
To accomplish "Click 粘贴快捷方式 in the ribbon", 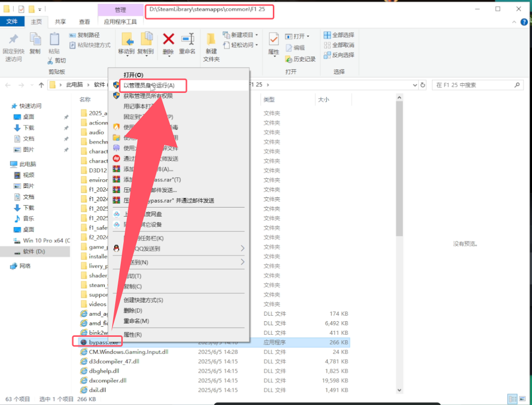I will tap(90, 45).
